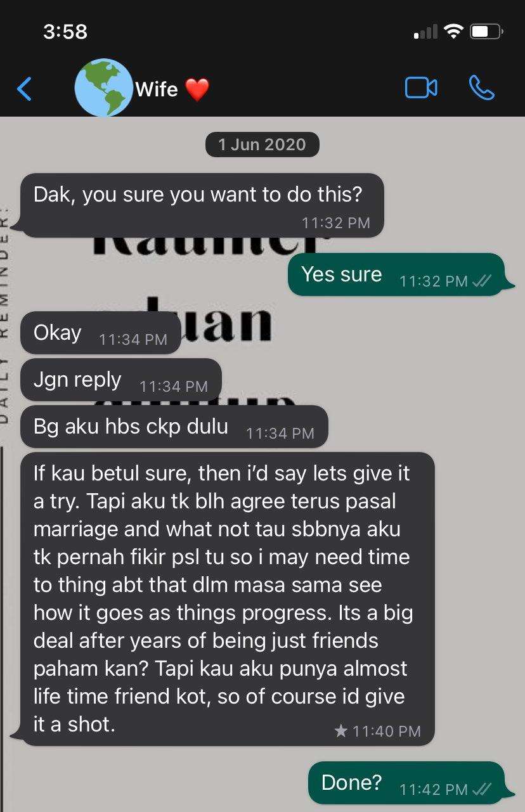Tap the read ticks beside Yes sure
The height and width of the screenshot is (812, 525).
[x=481, y=281]
